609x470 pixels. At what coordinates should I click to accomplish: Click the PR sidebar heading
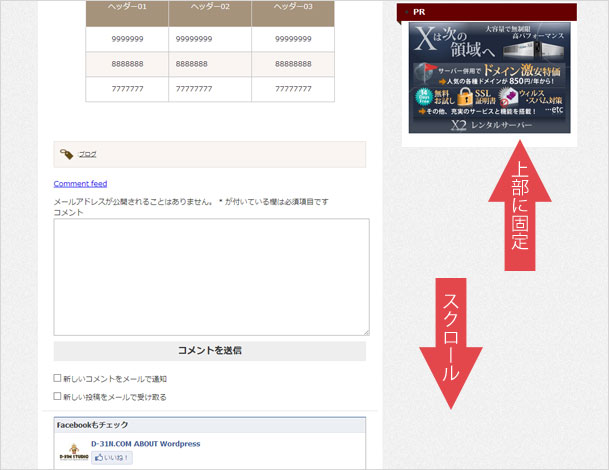coord(487,12)
